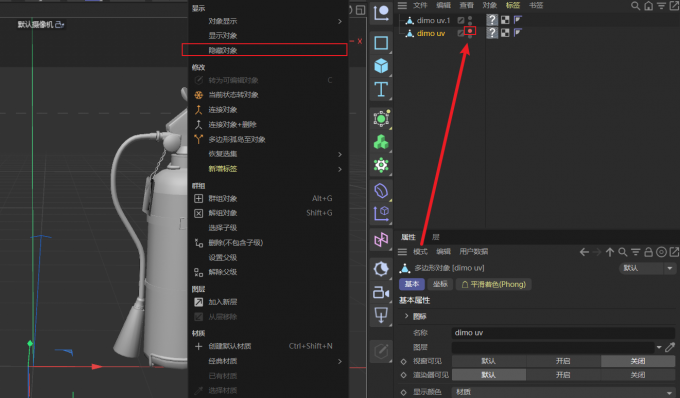Open the 显示颜色 材质 dropdown

(x=563, y=392)
